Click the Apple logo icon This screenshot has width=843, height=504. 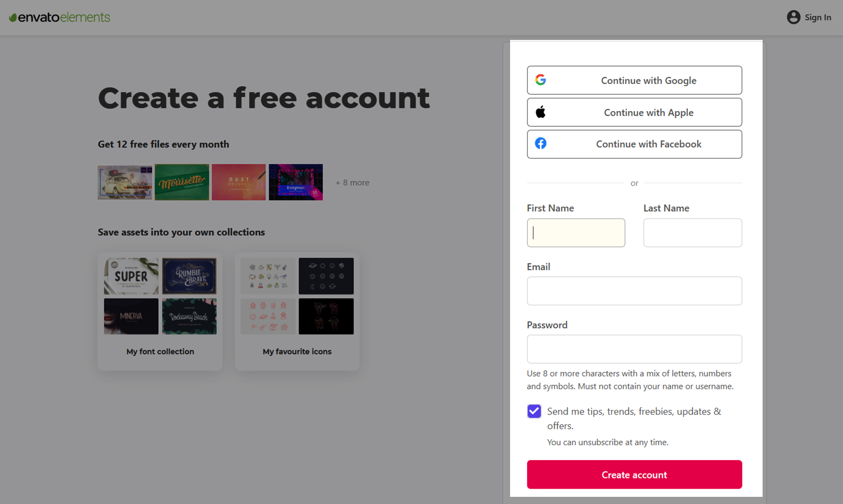point(540,112)
